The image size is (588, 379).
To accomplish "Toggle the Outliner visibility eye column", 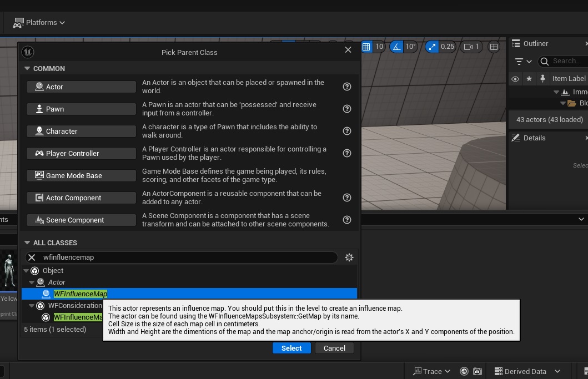I will [515, 79].
